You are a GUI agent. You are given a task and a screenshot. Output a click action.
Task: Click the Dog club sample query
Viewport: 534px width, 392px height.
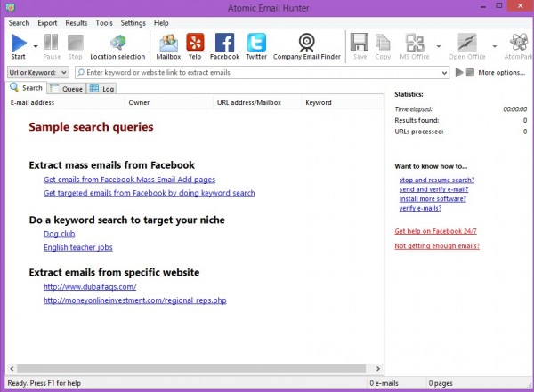point(60,234)
